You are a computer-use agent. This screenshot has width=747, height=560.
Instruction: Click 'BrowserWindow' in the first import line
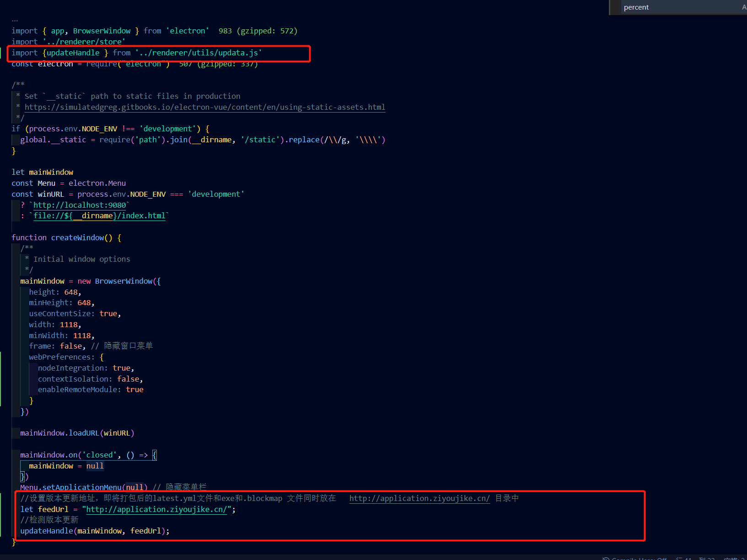102,31
